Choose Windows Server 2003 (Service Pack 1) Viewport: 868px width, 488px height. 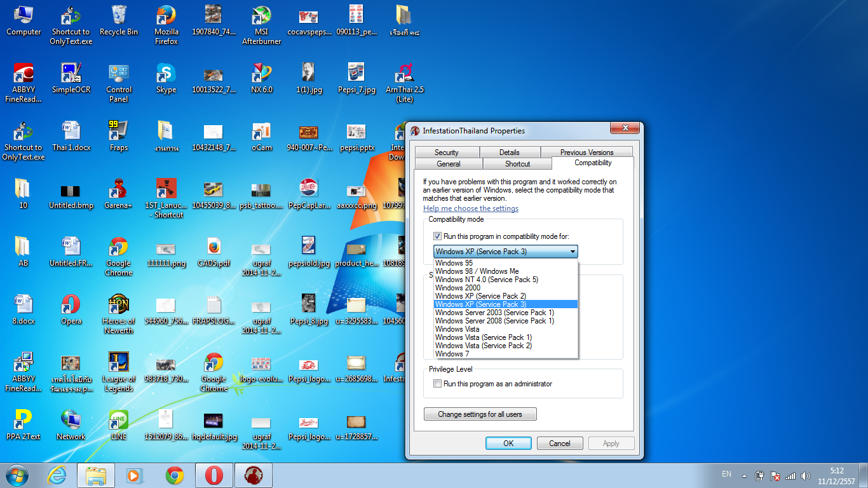[x=506, y=313]
